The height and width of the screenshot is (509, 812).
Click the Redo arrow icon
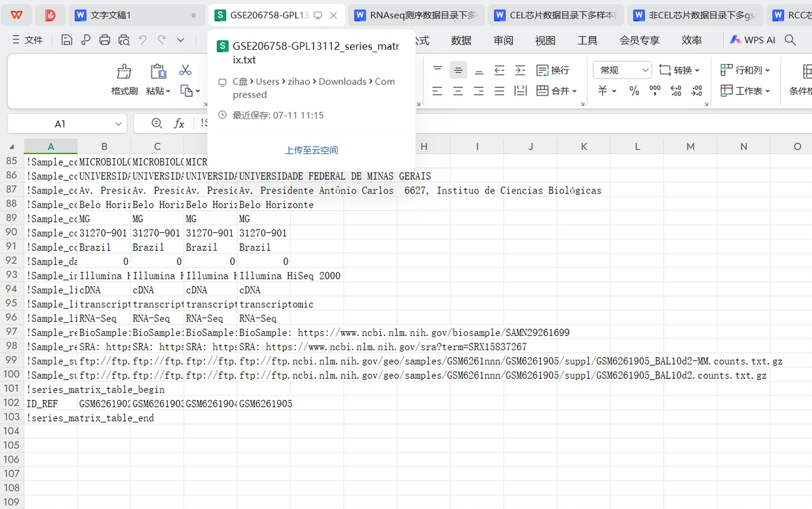162,40
